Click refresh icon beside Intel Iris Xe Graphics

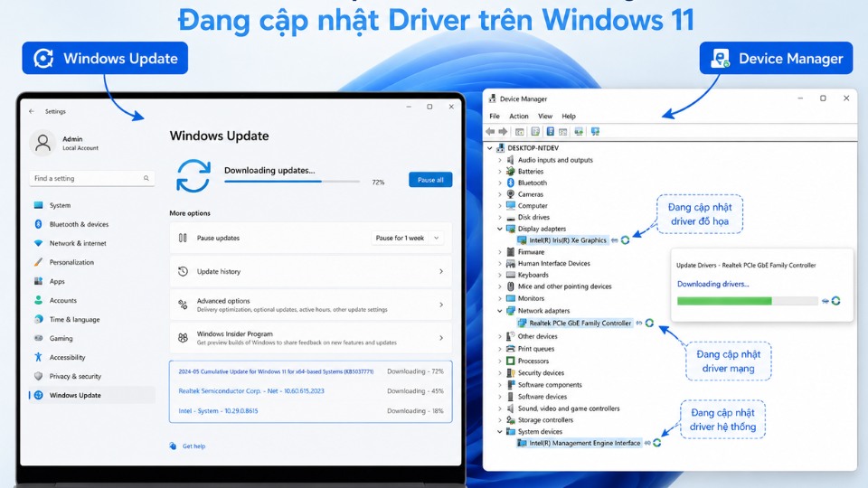click(625, 240)
